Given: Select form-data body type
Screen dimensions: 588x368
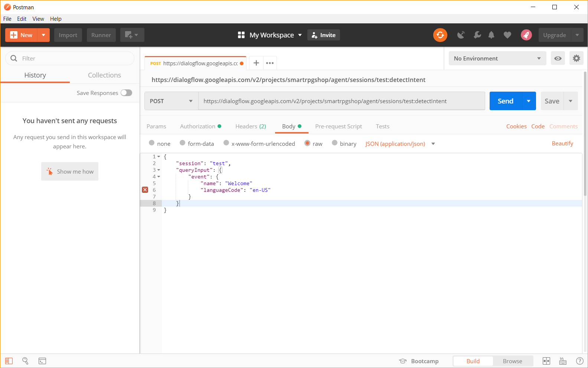Looking at the screenshot, I should coord(182,143).
